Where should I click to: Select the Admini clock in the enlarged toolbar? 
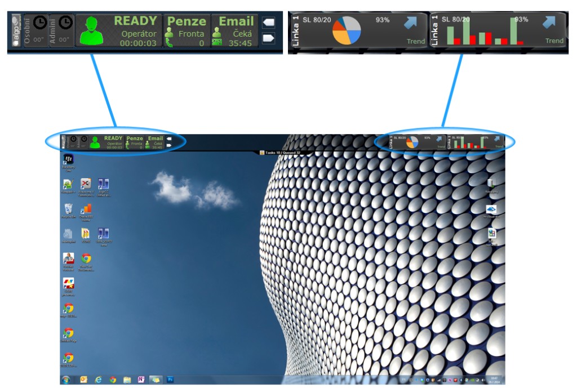coord(65,23)
